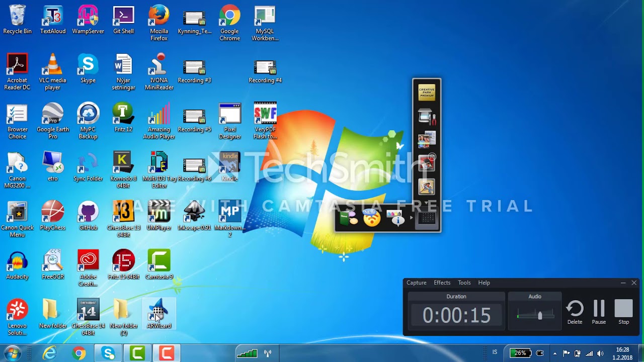Open the Effects menu in Camtasia Recorder

(x=442, y=283)
